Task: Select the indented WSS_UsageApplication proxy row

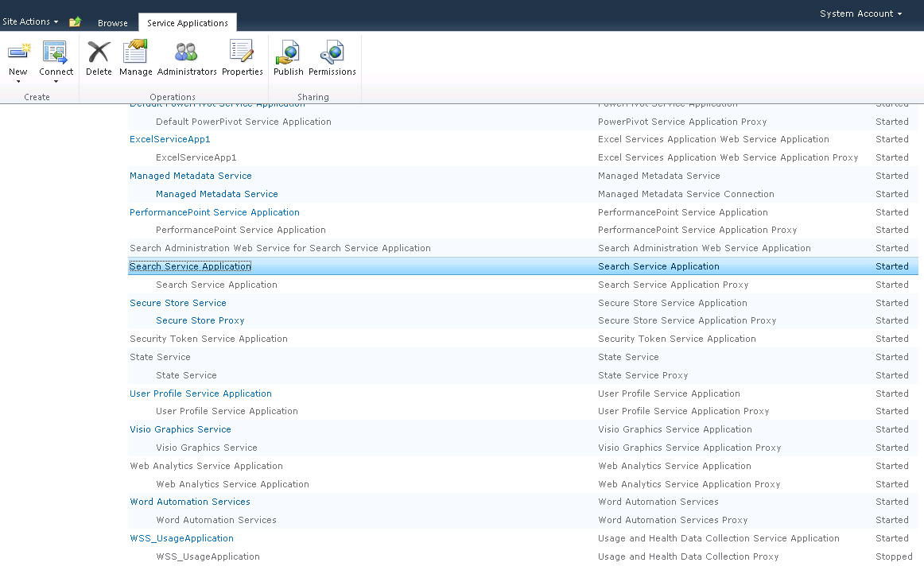Action: pos(523,557)
